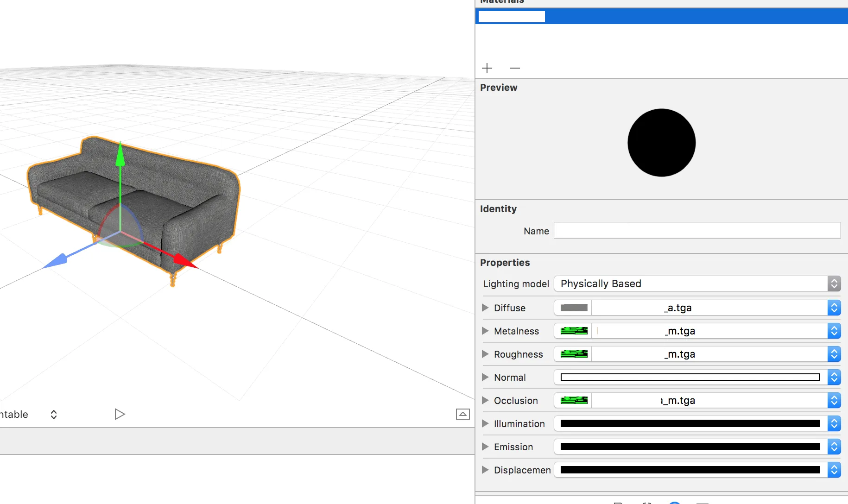Expand the Metalness property section
This screenshot has height=504, width=848.
pyautogui.click(x=485, y=331)
